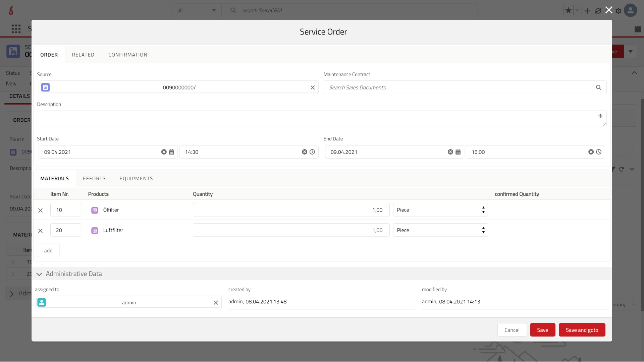Viewport: 644px width, 362px height.
Task: Click the favorites star icon
Action: (x=568, y=11)
